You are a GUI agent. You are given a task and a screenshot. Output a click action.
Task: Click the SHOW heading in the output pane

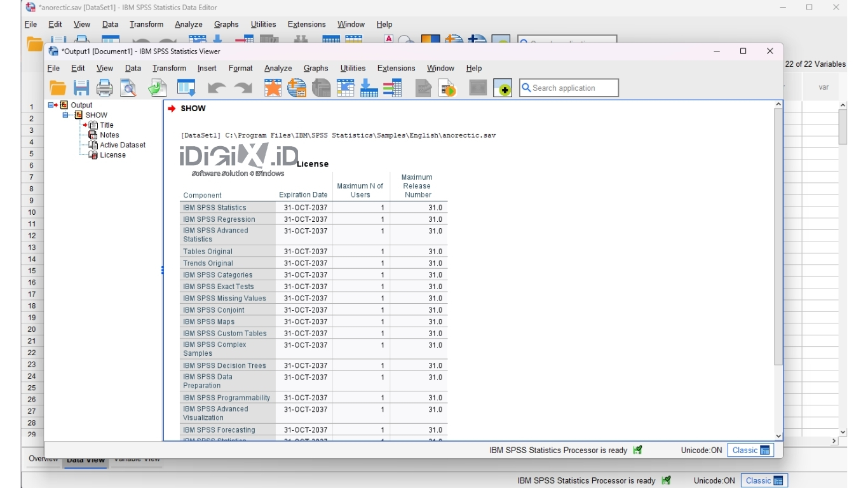(193, 109)
